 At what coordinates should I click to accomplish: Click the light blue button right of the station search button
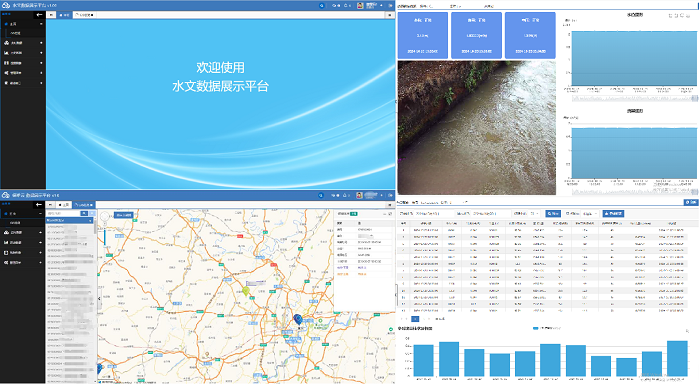(x=92, y=213)
